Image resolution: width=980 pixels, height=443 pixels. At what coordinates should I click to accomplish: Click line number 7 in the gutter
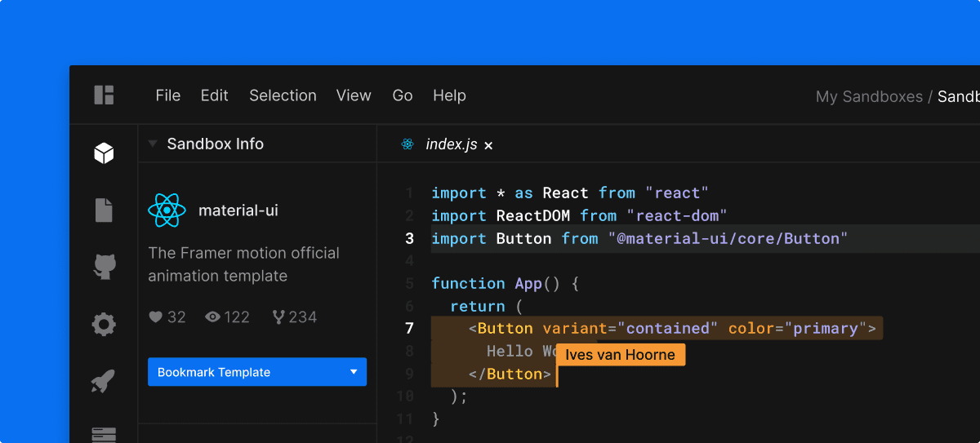(409, 328)
